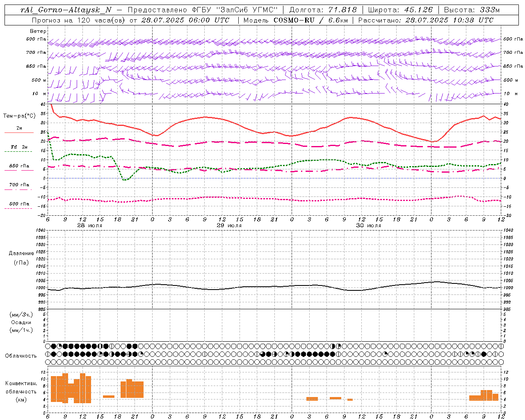Click the Осадки precipitation panel label
The image size is (525, 420).
coord(21,322)
